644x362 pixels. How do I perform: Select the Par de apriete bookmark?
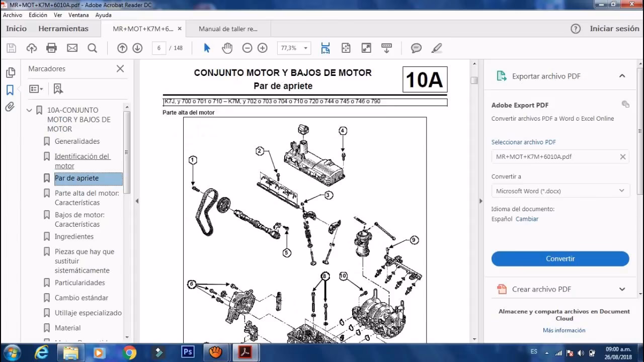tap(76, 178)
